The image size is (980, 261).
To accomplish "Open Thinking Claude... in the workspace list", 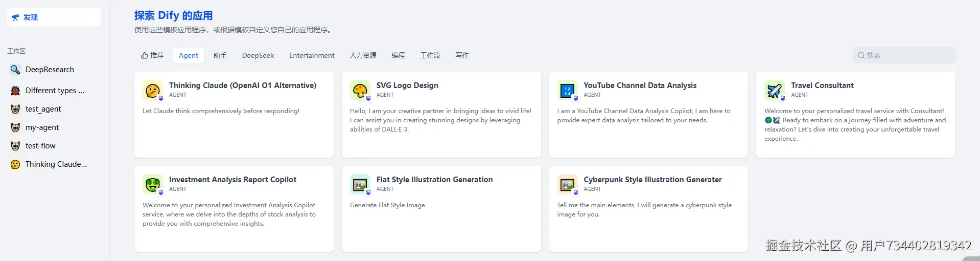I will tap(54, 164).
